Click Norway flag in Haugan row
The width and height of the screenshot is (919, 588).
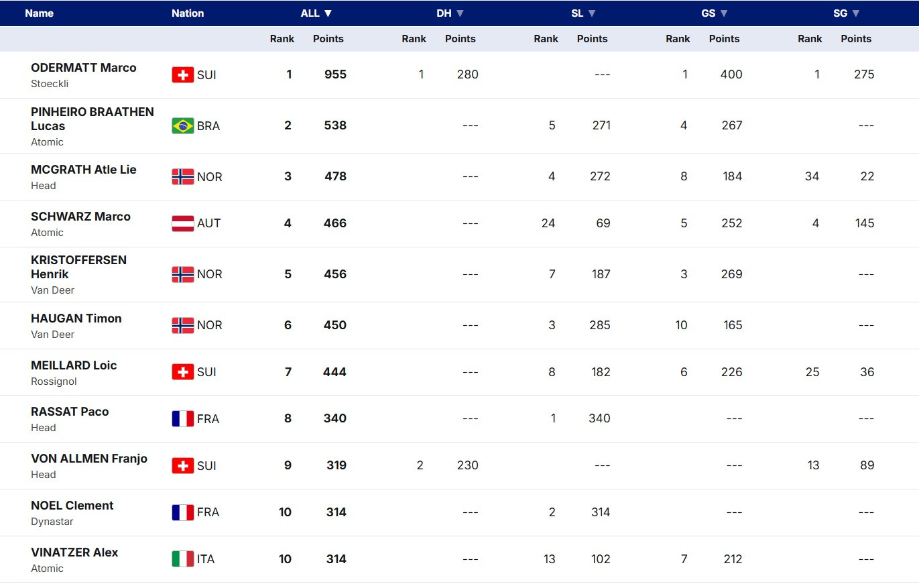click(182, 325)
